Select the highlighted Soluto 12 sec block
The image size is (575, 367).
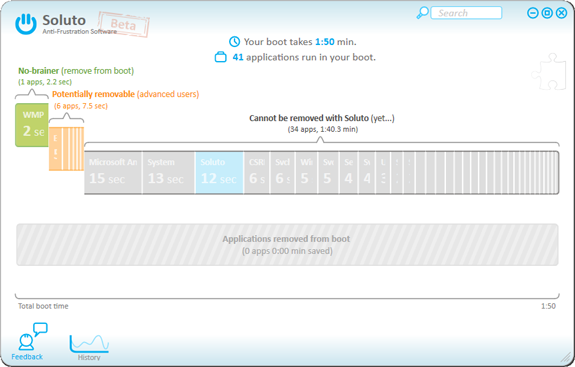point(219,172)
